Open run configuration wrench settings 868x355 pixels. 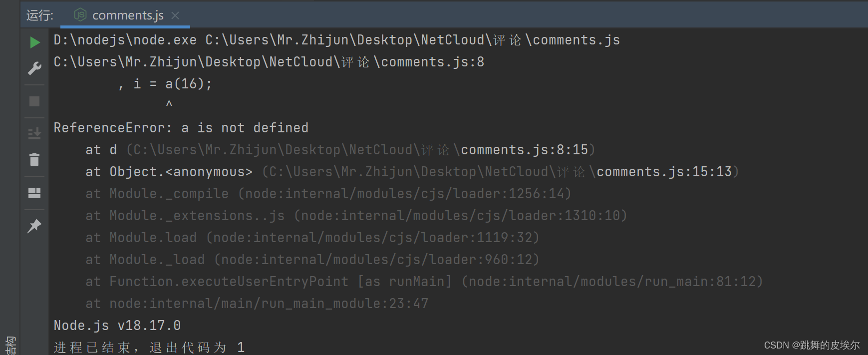34,68
